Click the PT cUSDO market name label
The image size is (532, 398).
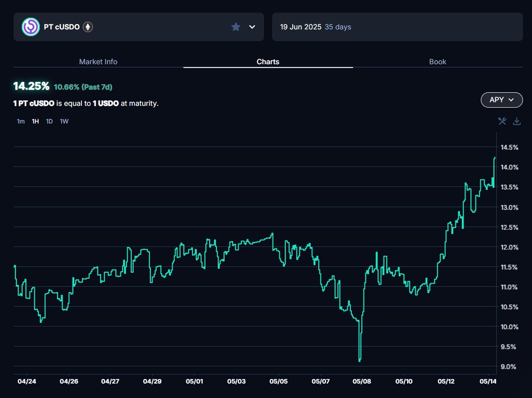coord(62,27)
